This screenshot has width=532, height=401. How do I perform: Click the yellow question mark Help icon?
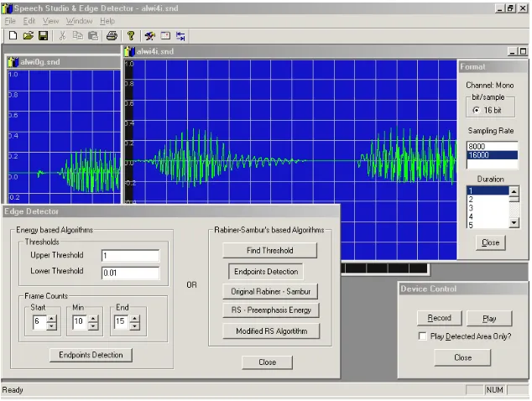click(x=131, y=35)
